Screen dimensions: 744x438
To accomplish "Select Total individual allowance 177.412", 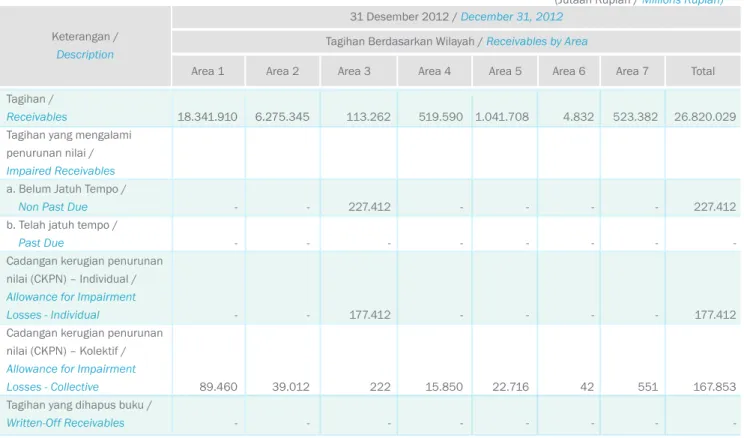I will [715, 315].
